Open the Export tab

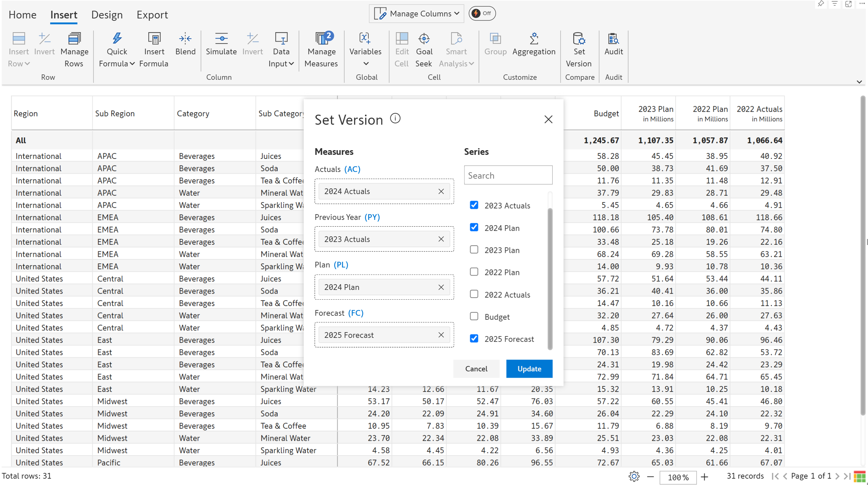[x=152, y=15]
